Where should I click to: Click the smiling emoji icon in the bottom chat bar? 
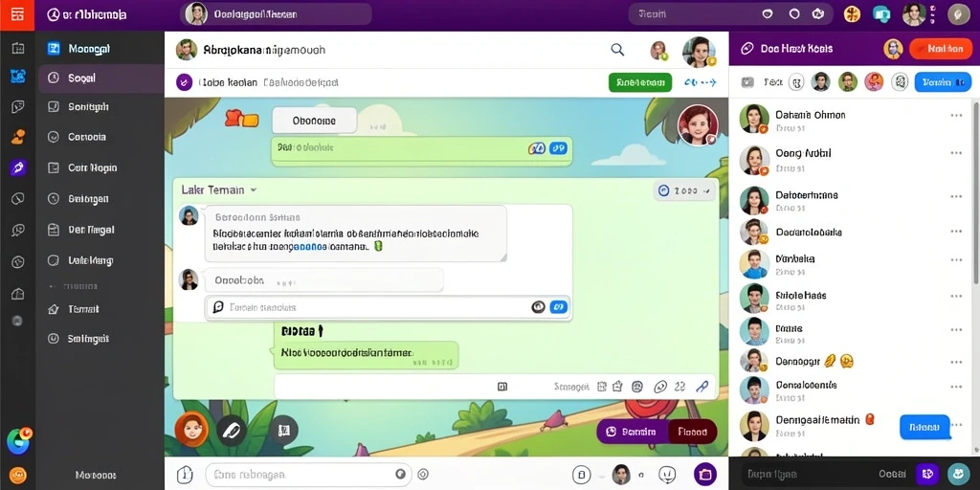click(668, 475)
